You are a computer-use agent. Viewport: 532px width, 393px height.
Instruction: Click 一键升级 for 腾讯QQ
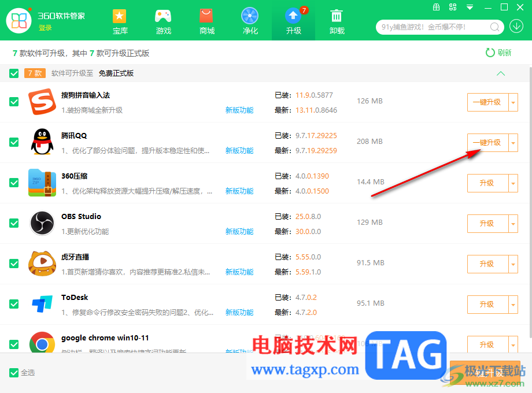click(487, 142)
